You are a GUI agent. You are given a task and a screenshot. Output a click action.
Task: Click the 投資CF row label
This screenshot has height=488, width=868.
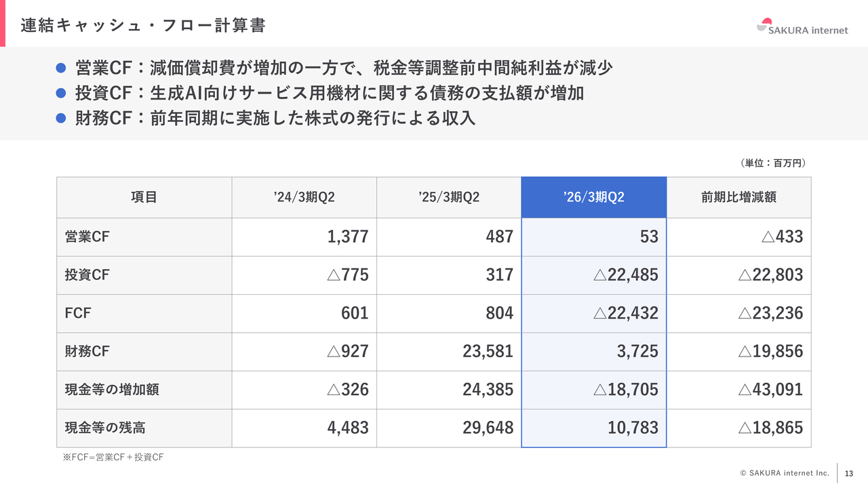87,275
